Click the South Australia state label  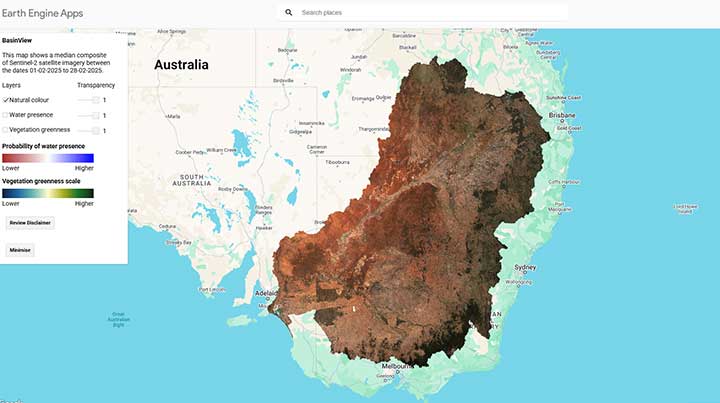(x=189, y=182)
